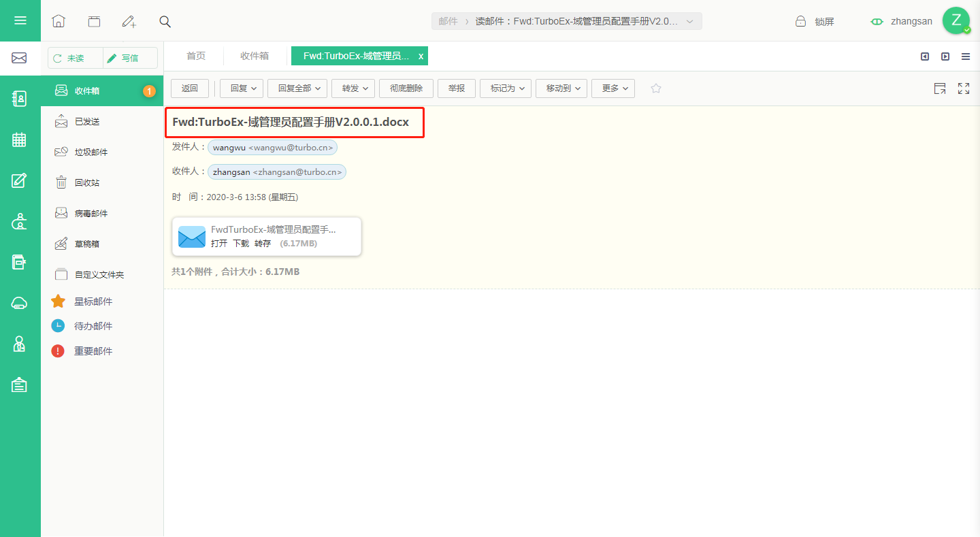The width and height of the screenshot is (980, 537).
Task: Open the Notes pencil-square icon in left rail
Action: (x=20, y=180)
